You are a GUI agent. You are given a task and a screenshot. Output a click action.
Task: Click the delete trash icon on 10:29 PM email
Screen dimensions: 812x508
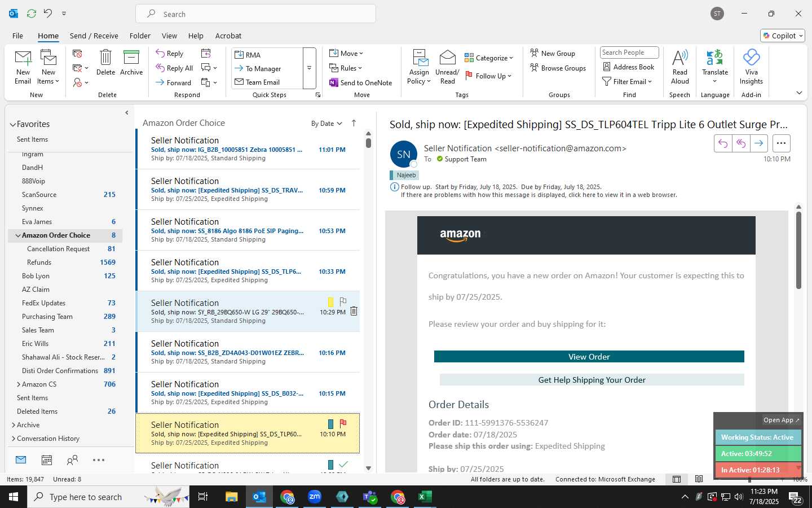pos(354,311)
